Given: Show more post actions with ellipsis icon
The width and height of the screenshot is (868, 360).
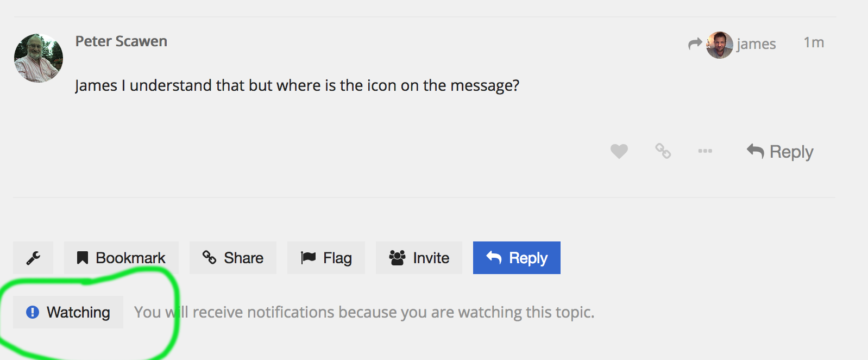Looking at the screenshot, I should click(x=705, y=151).
